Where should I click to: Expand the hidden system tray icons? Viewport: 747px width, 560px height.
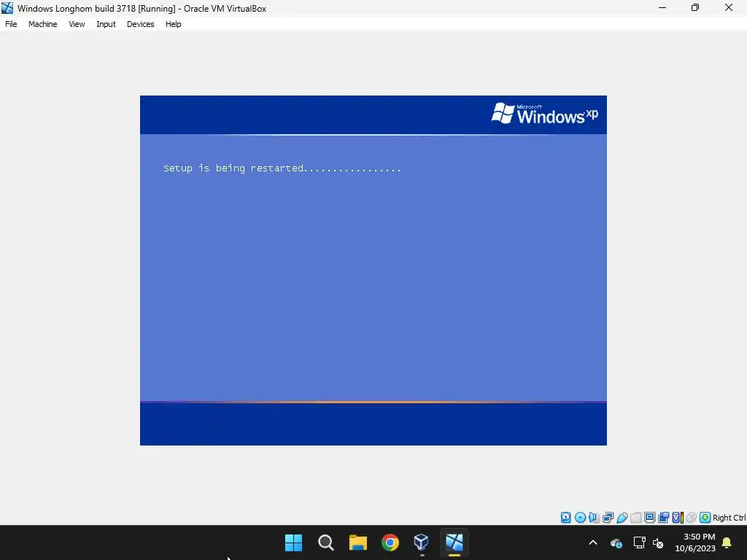point(593,542)
